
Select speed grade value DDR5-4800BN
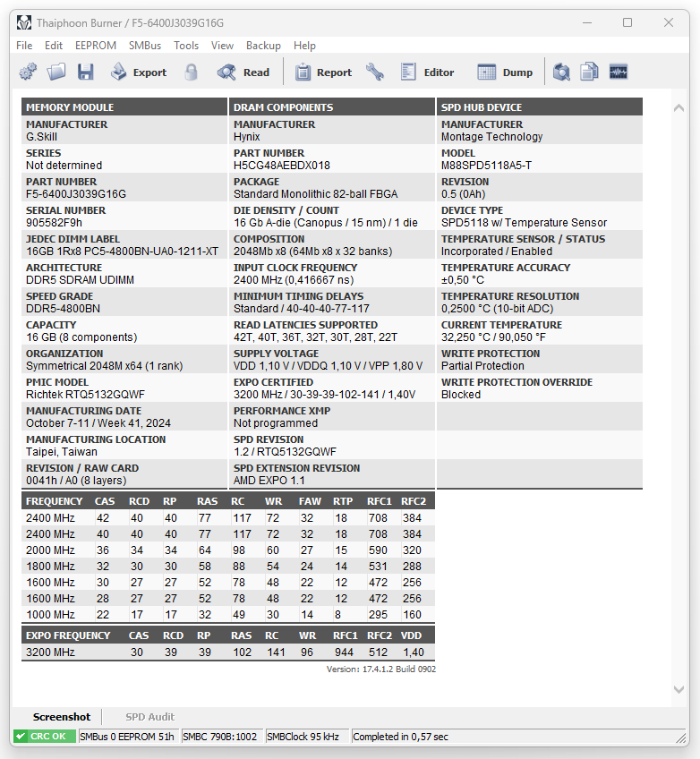(x=63, y=308)
